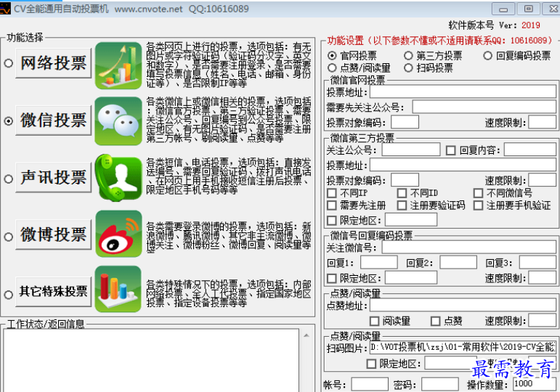560x392 pixels.
Task: Enable the 注册要手机验证 checkbox
Action: tap(478, 205)
